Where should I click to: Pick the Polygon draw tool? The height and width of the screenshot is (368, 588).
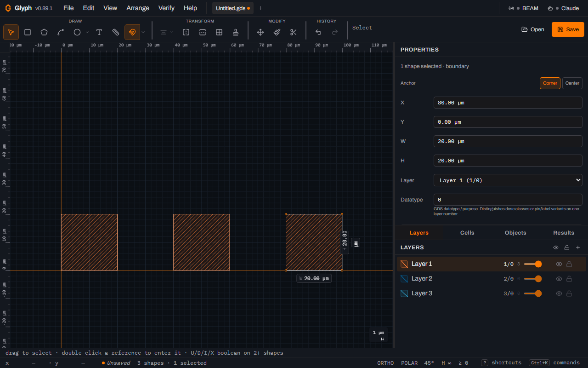pos(44,32)
